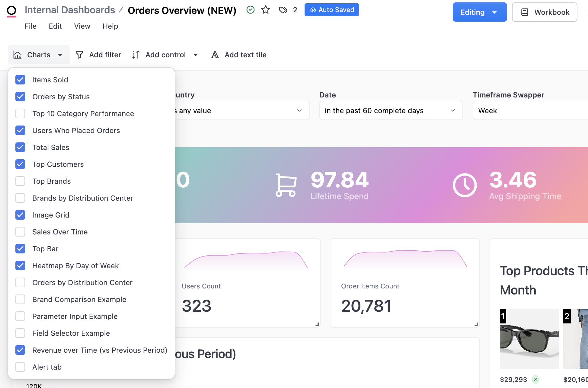Viewport: 588px width, 388px height.
Task: Open the File menu
Action: pos(30,26)
